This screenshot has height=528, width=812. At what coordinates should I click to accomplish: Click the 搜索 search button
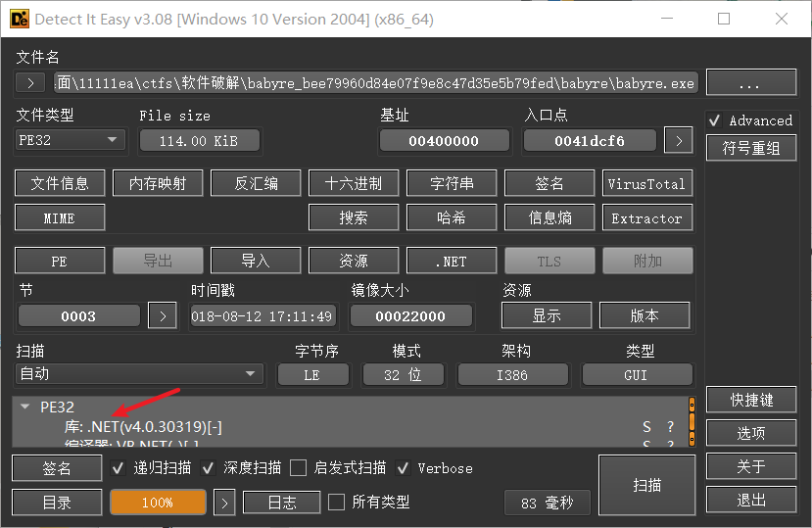point(354,217)
